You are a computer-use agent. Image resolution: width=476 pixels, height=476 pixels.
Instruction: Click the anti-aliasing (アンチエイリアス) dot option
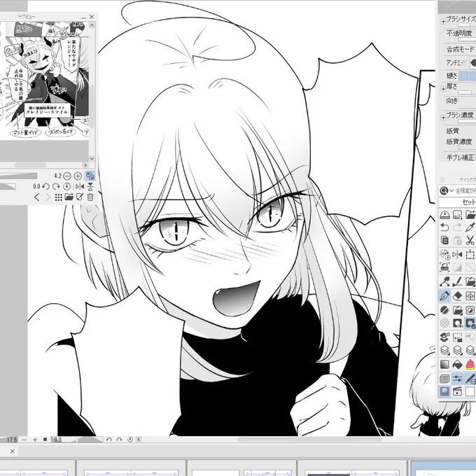[473, 62]
